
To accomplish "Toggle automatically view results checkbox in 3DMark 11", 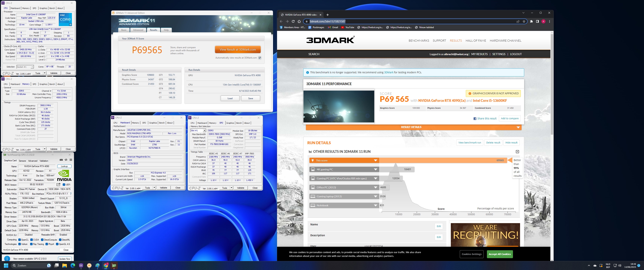I will [x=260, y=58].
